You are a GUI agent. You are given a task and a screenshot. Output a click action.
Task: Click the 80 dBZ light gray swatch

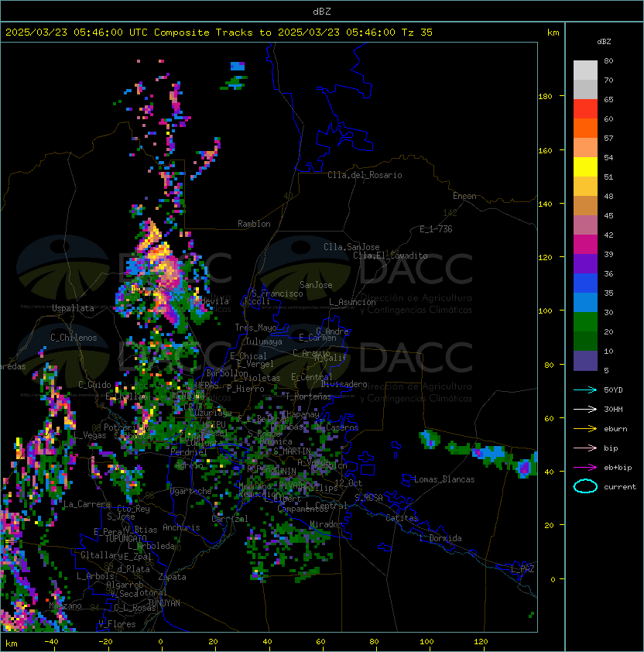[x=585, y=70]
